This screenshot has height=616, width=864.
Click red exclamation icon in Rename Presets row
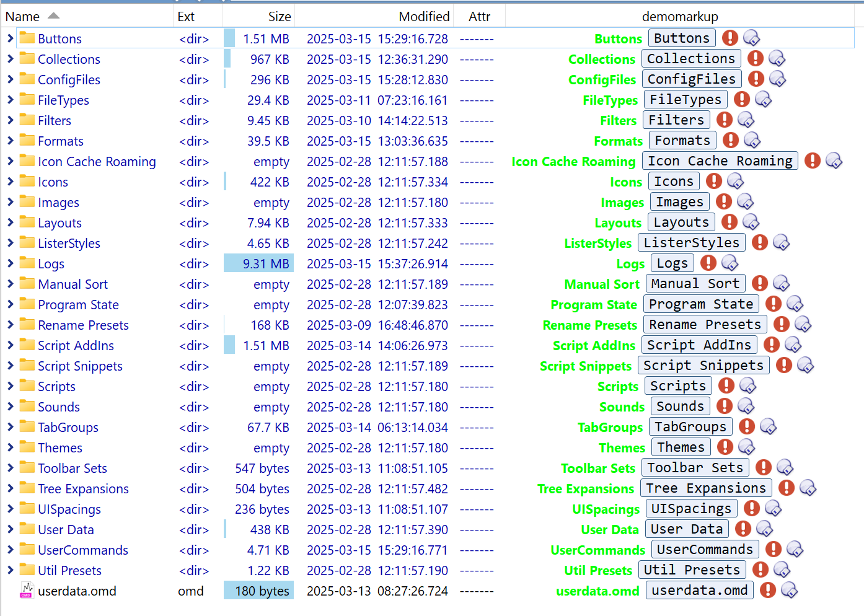click(781, 324)
